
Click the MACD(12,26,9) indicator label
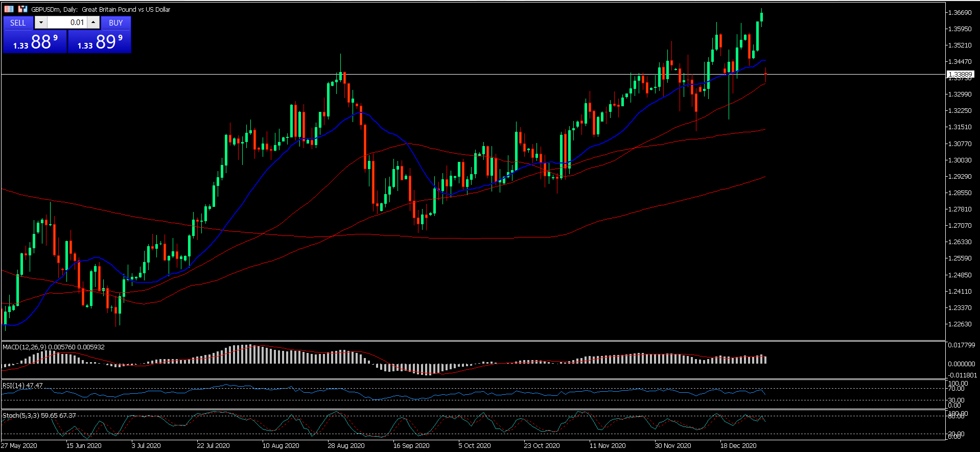tap(54, 347)
